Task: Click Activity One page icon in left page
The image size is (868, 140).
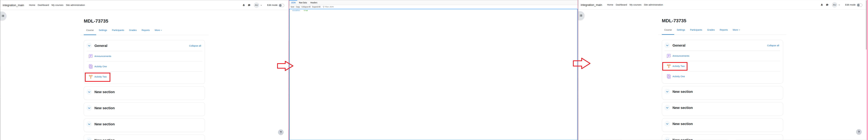Action: click(91, 66)
